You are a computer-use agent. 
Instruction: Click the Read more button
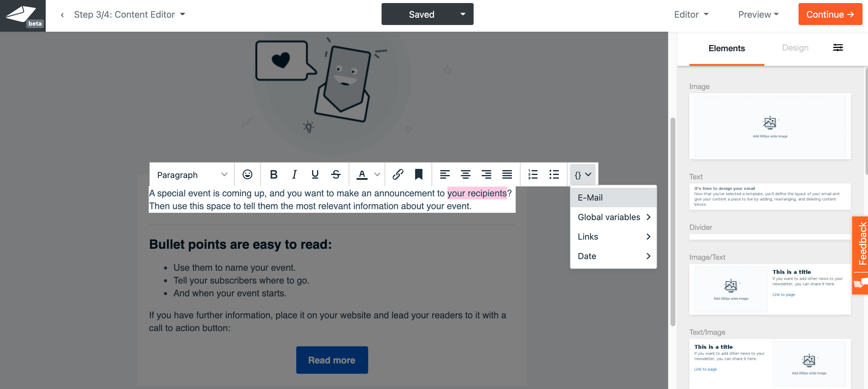(332, 360)
